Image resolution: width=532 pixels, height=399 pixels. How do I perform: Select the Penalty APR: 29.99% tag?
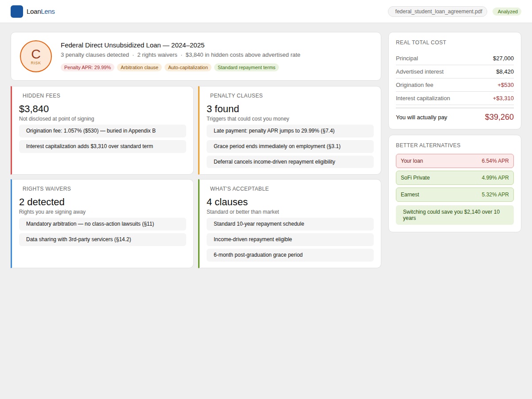87,67
